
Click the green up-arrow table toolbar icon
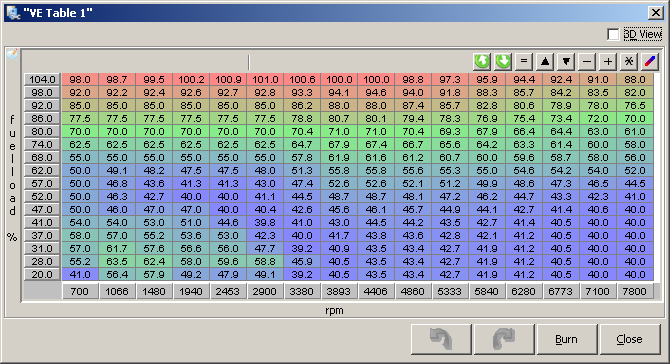click(482, 62)
